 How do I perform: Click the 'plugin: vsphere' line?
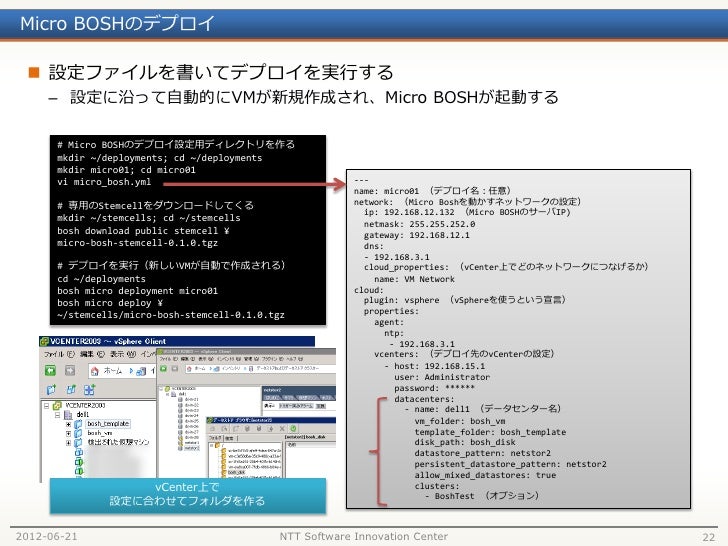coord(465,300)
